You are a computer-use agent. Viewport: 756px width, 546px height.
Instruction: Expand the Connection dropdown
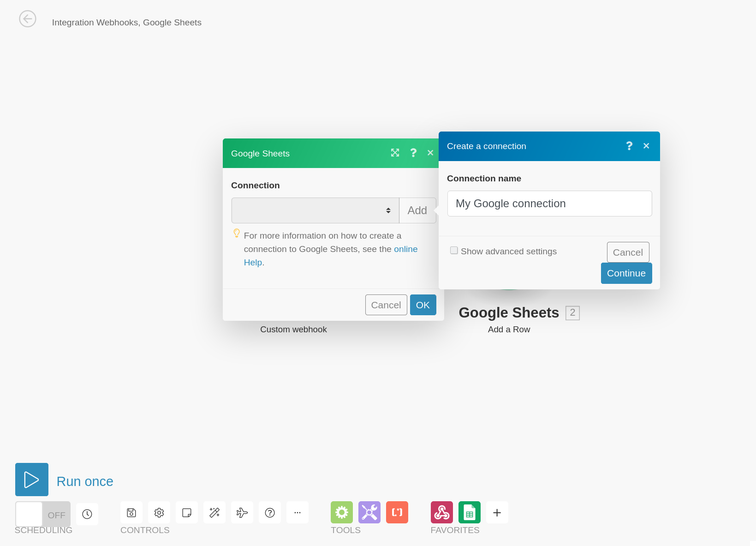[315, 210]
